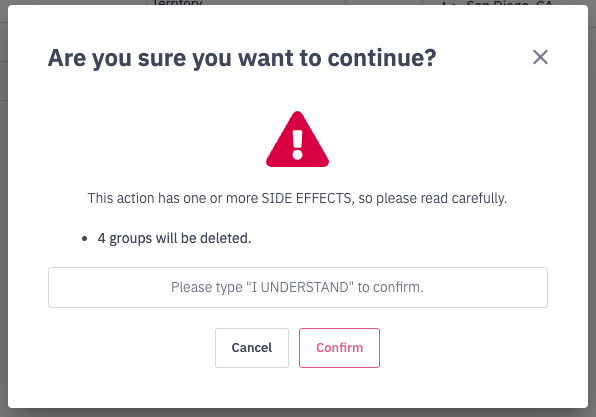Image resolution: width=596 pixels, height=417 pixels.
Task: Focus the "I UNDERSTAND" confirmation text field
Action: coord(298,287)
